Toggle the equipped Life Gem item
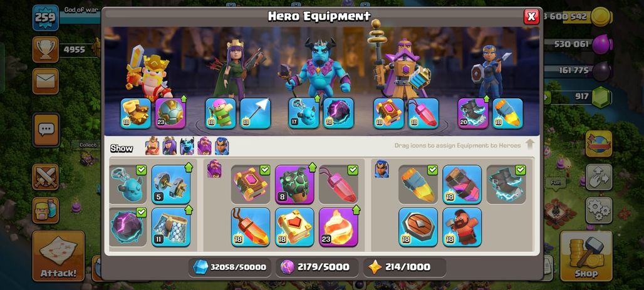 (338, 184)
